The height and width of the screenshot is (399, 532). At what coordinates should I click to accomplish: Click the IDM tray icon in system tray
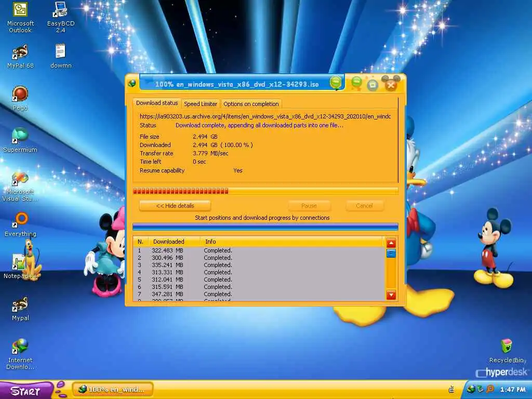click(470, 389)
